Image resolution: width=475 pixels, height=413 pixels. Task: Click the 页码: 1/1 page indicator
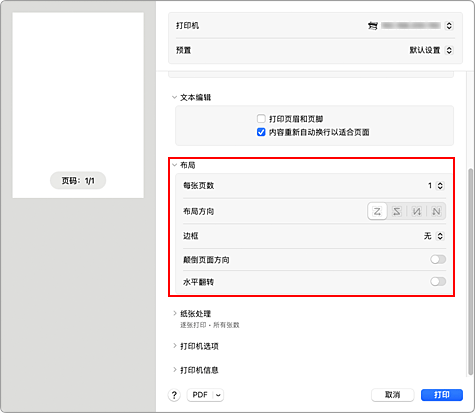(78, 181)
